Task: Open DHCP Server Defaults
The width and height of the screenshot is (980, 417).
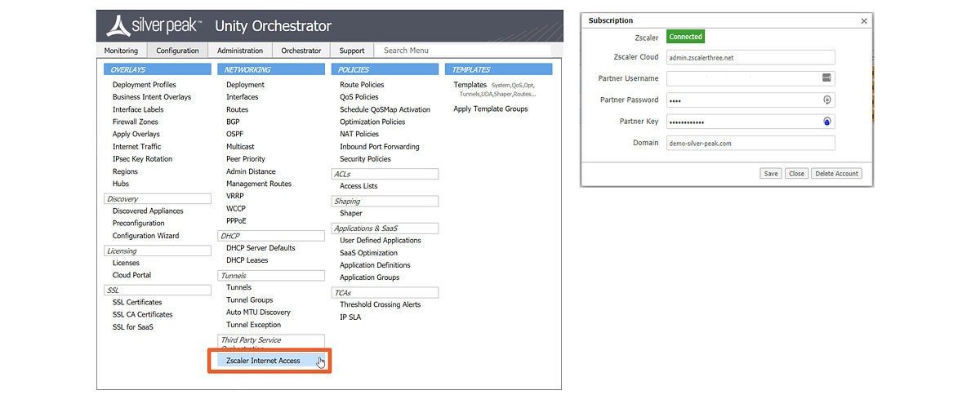Action: [x=261, y=248]
